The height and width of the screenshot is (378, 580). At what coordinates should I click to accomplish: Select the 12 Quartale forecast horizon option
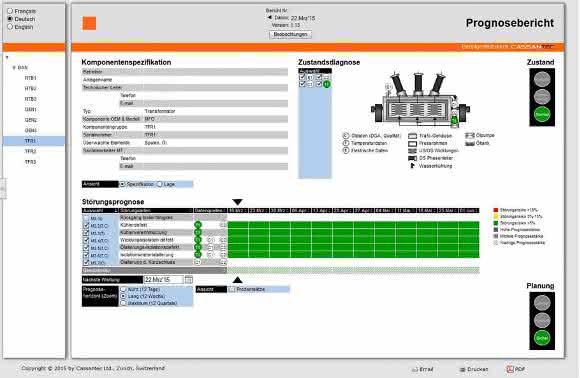(x=124, y=303)
